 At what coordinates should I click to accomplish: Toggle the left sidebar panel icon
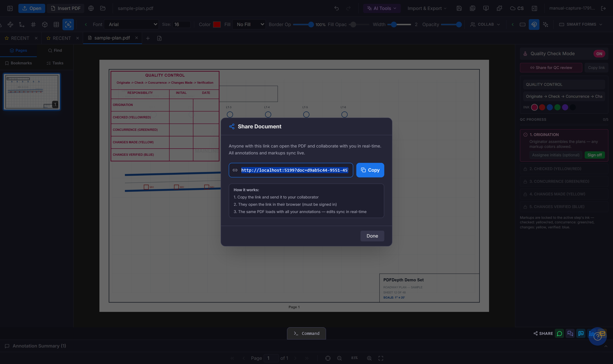click(10, 8)
